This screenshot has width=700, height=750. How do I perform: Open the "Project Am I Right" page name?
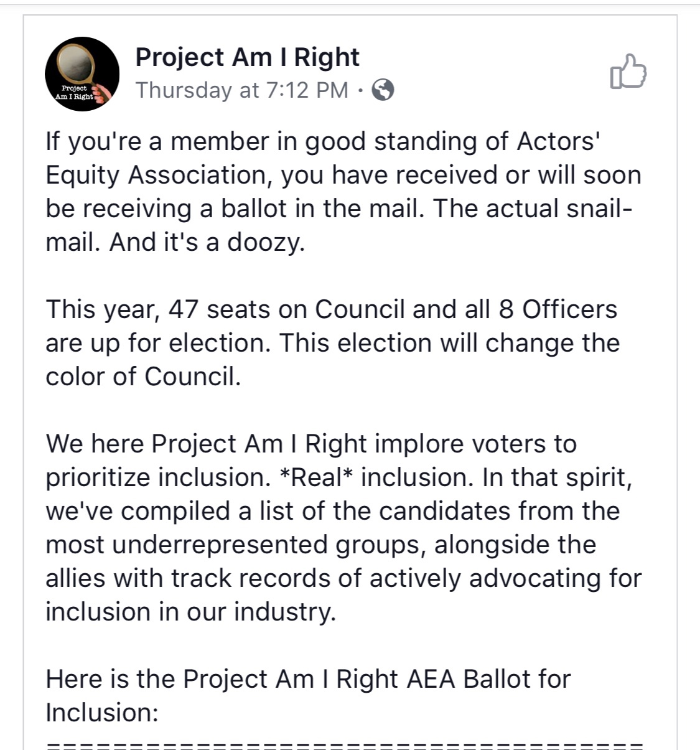(247, 57)
